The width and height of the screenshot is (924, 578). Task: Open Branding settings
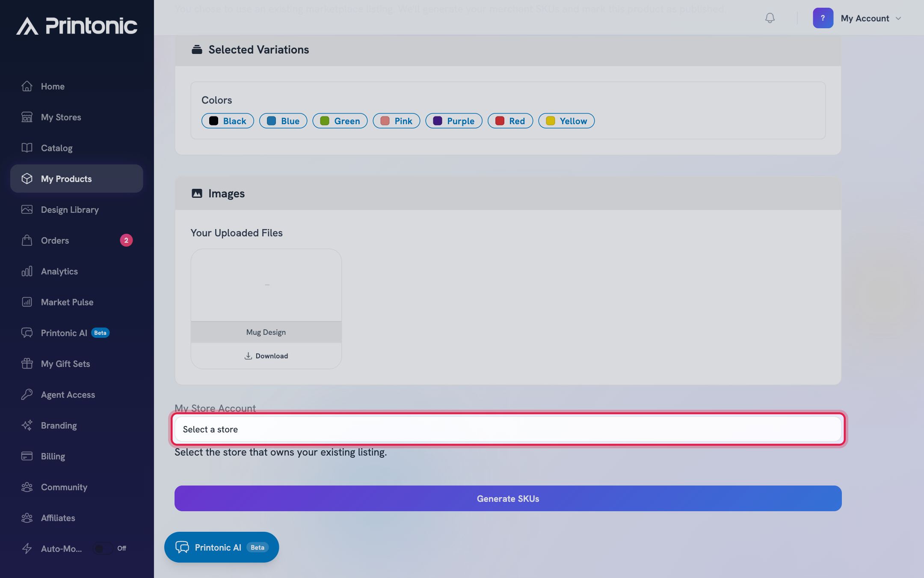coord(77,425)
